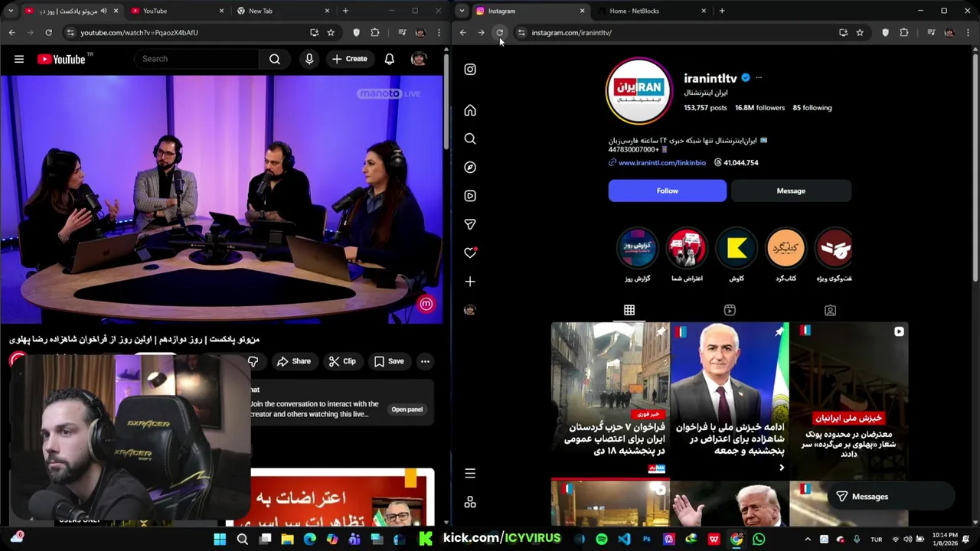
Task: View the 16.8M followers list
Action: pyautogui.click(x=759, y=108)
